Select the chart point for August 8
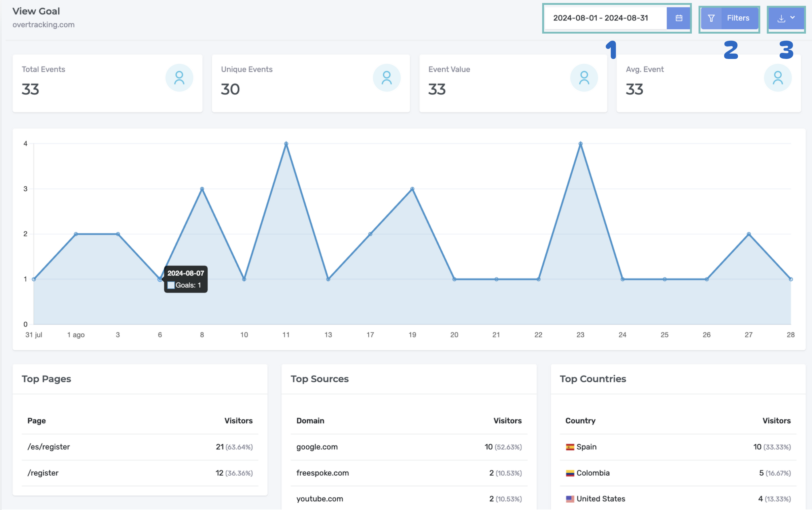This screenshot has width=812, height=510. 202,189
